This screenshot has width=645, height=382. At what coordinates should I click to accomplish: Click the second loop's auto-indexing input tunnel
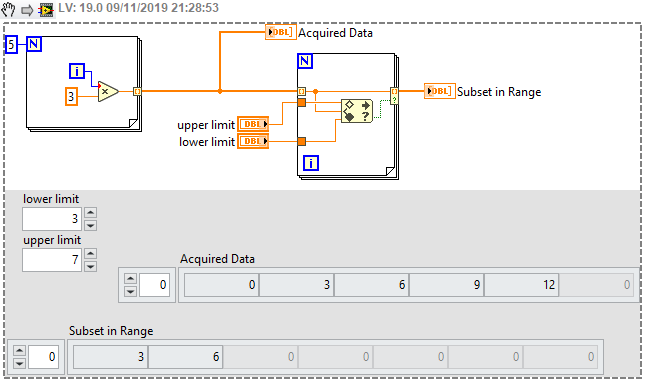click(x=302, y=91)
